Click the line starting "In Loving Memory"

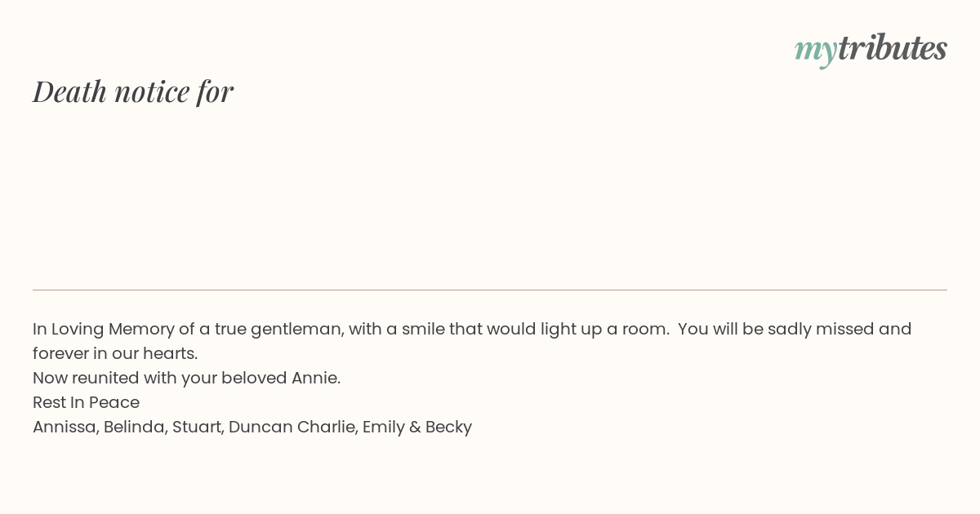pyautogui.click(x=472, y=329)
